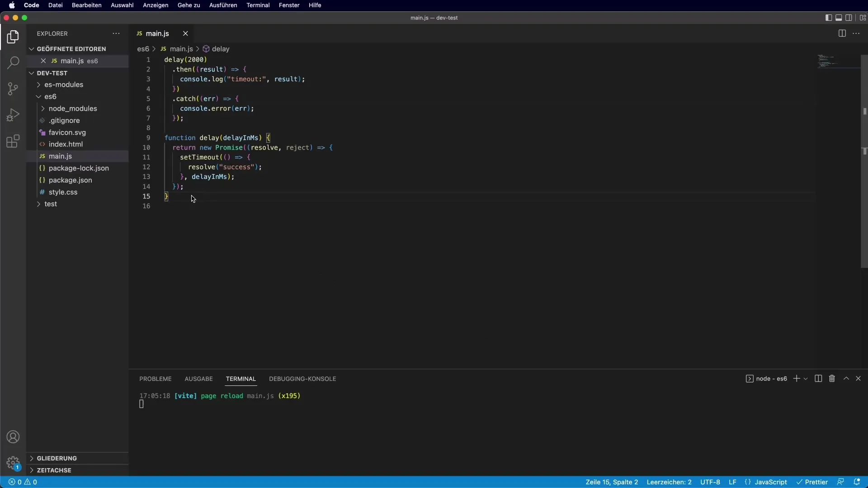868x488 pixels.
Task: Open the Extensions view
Action: click(13, 141)
